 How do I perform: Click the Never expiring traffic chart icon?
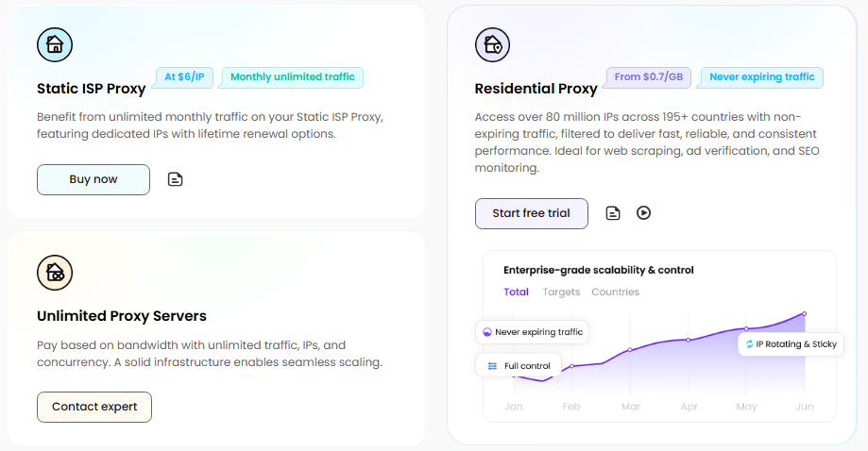point(487,332)
